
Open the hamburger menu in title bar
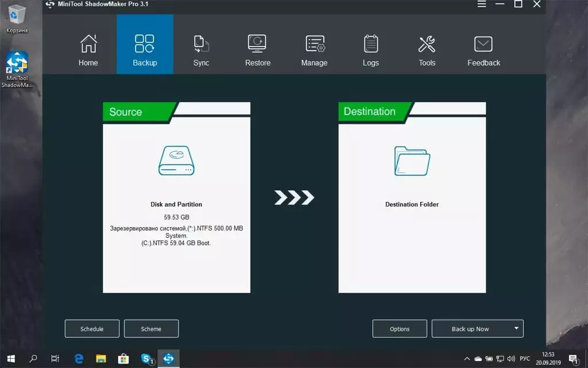click(x=482, y=4)
